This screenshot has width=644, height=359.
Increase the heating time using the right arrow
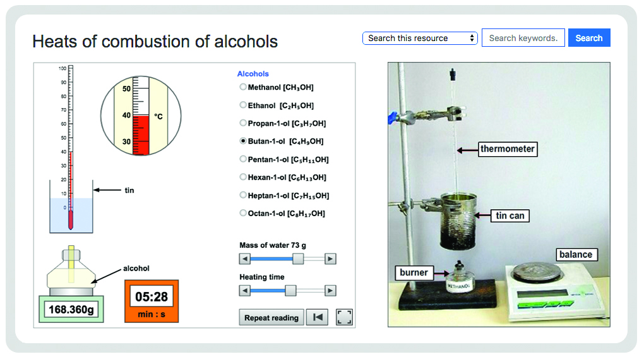(x=330, y=291)
